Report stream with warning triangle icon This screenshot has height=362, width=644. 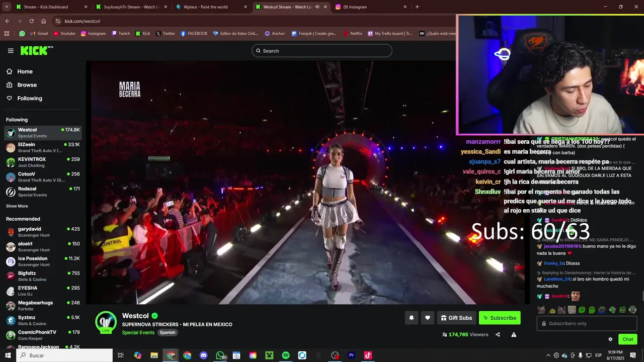pos(514,334)
